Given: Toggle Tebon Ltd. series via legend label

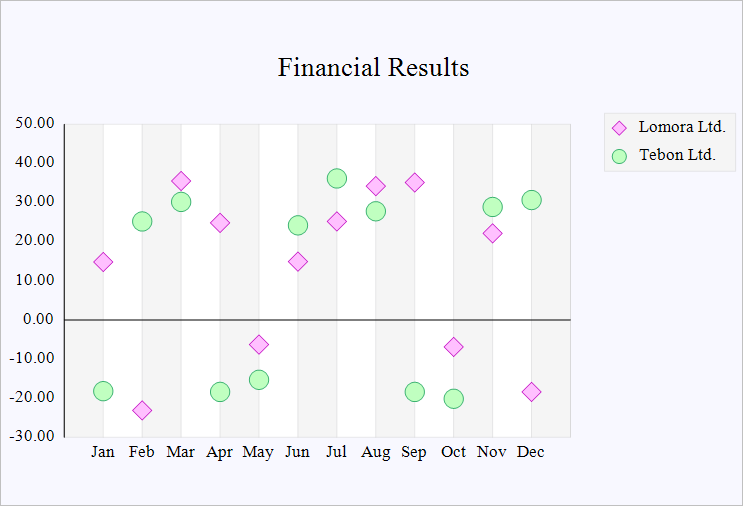Looking at the screenshot, I should click(677, 156).
